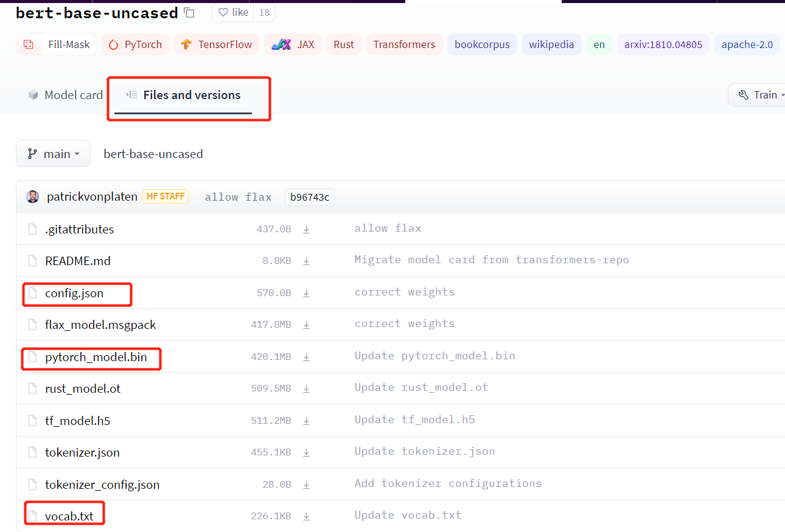Click the file icon beside README.md

click(33, 261)
